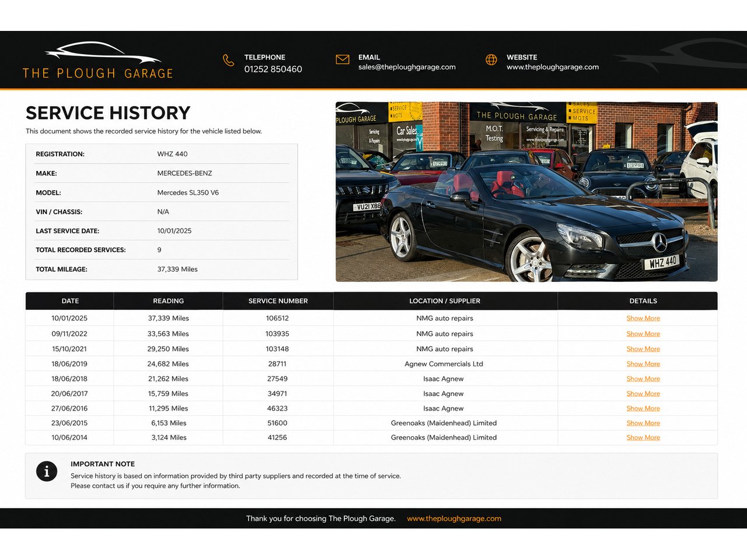This screenshot has height=560, width=747.
Task: Select the model value Mercedes SL350 V6
Action: (x=188, y=192)
